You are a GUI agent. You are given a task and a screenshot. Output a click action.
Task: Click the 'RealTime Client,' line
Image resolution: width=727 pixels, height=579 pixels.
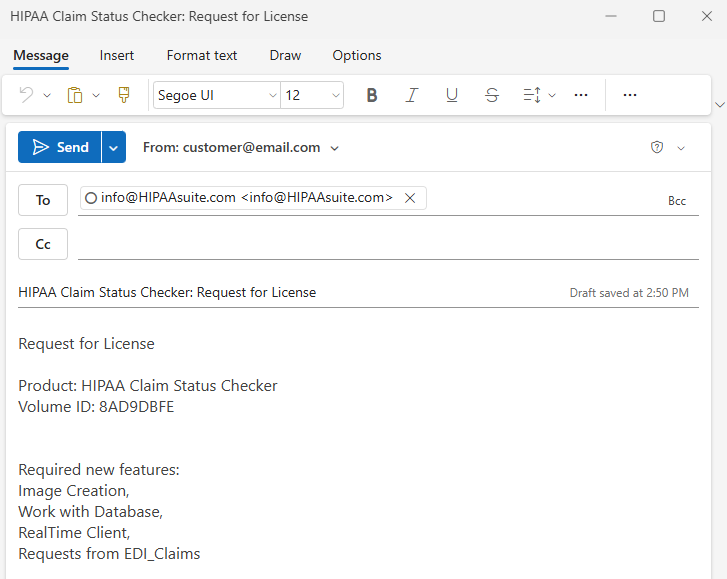74,533
